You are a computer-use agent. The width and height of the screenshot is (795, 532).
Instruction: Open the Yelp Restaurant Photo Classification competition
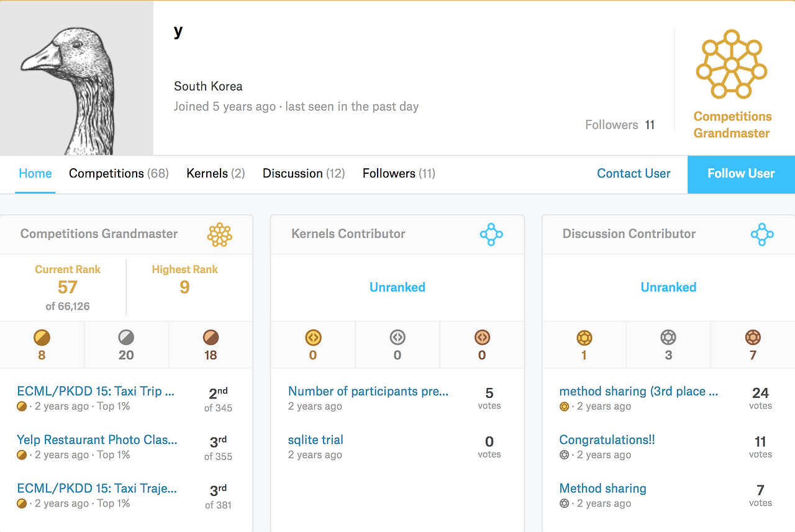tap(97, 440)
